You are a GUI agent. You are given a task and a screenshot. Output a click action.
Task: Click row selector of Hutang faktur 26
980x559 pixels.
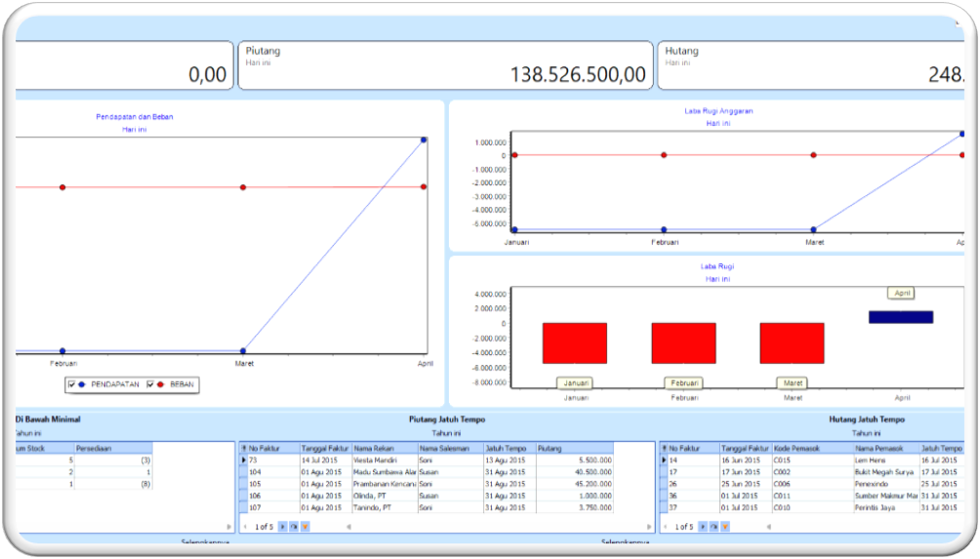(x=664, y=484)
